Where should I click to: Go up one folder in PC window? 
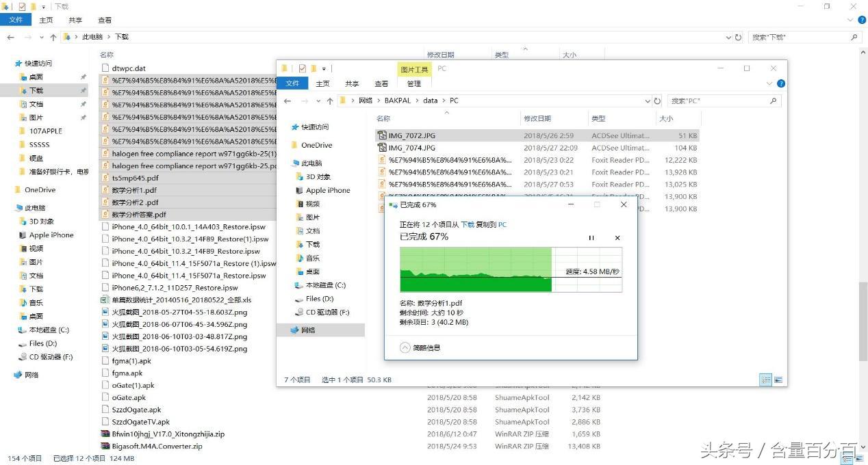coord(330,101)
